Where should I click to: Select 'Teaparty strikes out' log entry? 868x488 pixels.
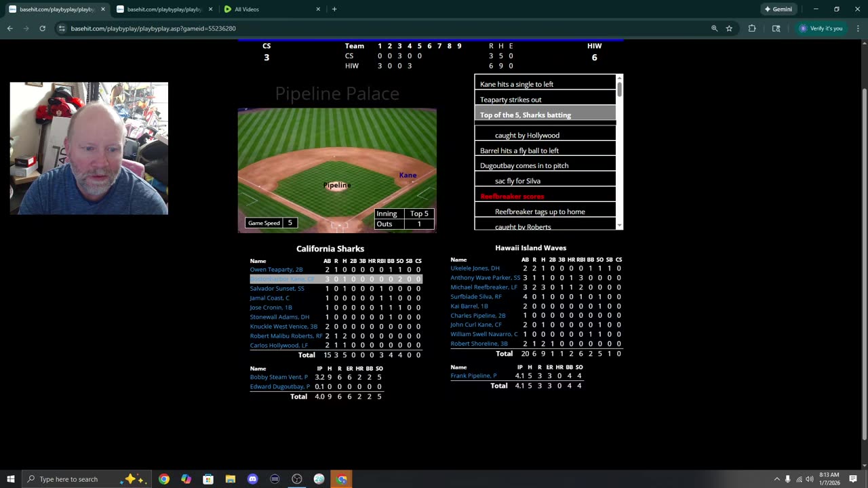click(x=545, y=100)
